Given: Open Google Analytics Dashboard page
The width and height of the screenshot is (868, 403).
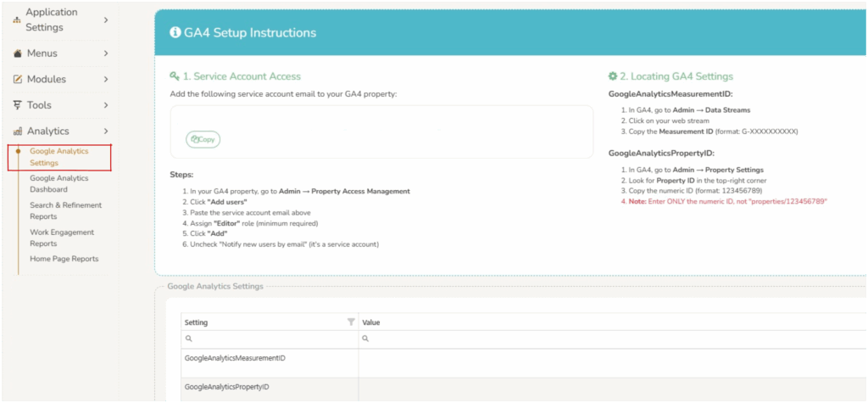Looking at the screenshot, I should coord(58,183).
